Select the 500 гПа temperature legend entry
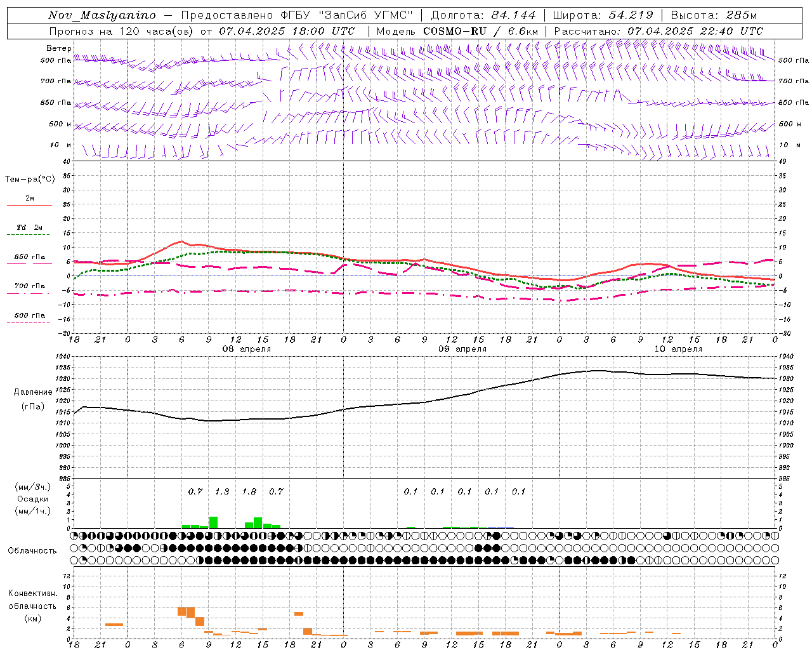Image resolution: width=812 pixels, height=650 pixels. (29, 315)
